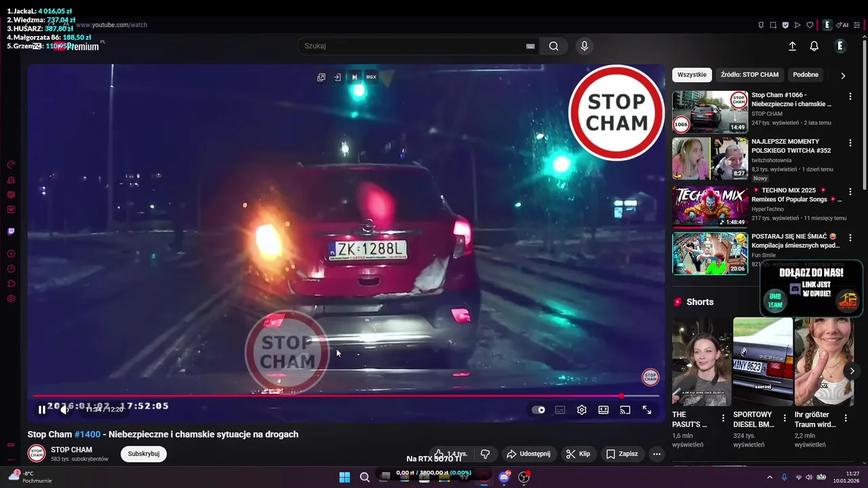Select the Wszystkie filter chip

click(x=692, y=75)
